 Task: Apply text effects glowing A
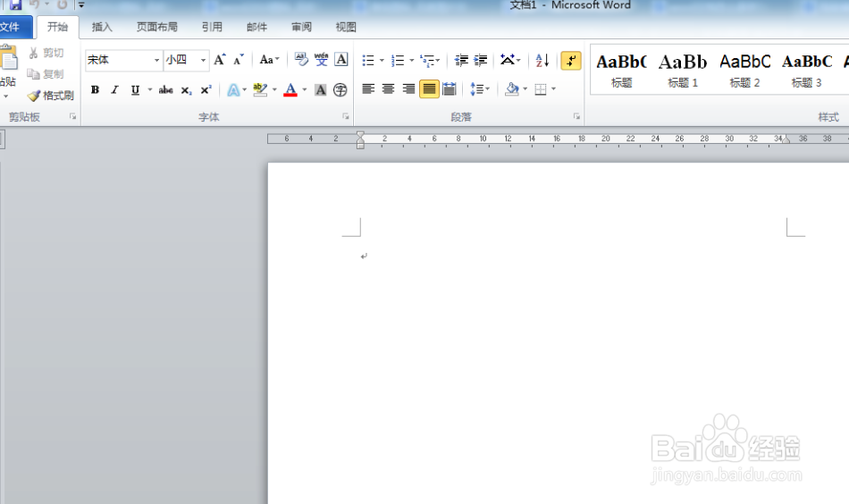233,90
